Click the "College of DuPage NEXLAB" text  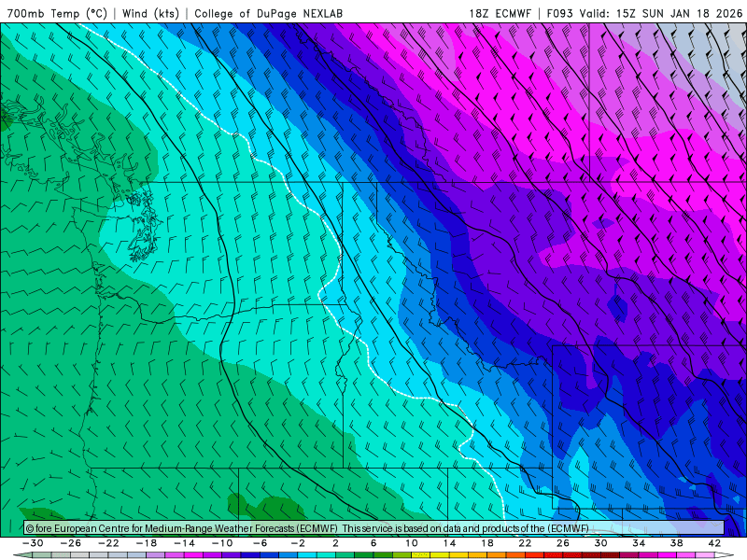(x=268, y=13)
